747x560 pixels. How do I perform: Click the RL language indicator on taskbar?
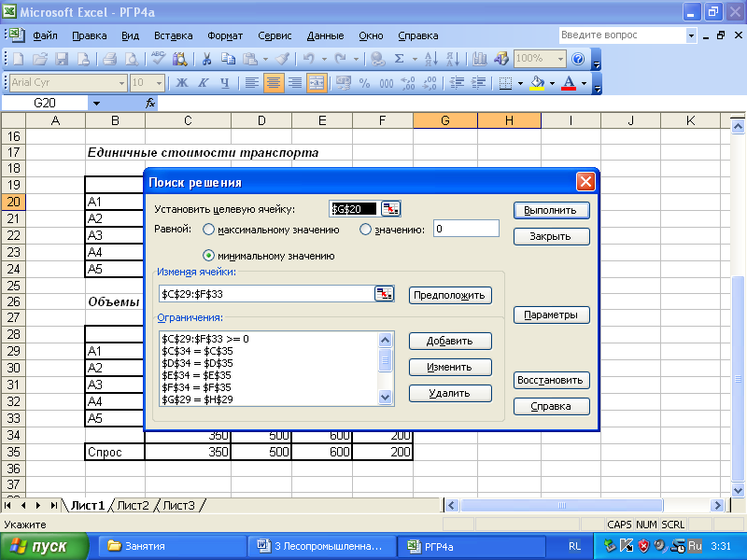[575, 547]
